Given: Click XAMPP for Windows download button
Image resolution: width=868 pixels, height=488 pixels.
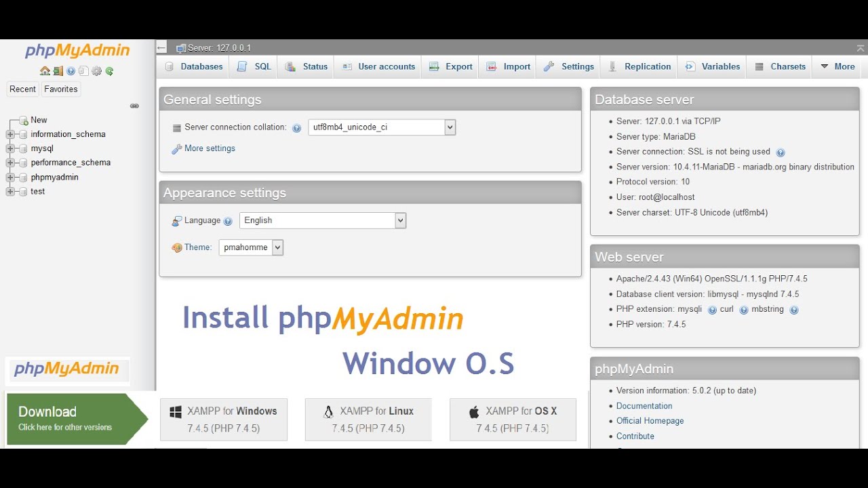Looking at the screenshot, I should click(x=224, y=420).
